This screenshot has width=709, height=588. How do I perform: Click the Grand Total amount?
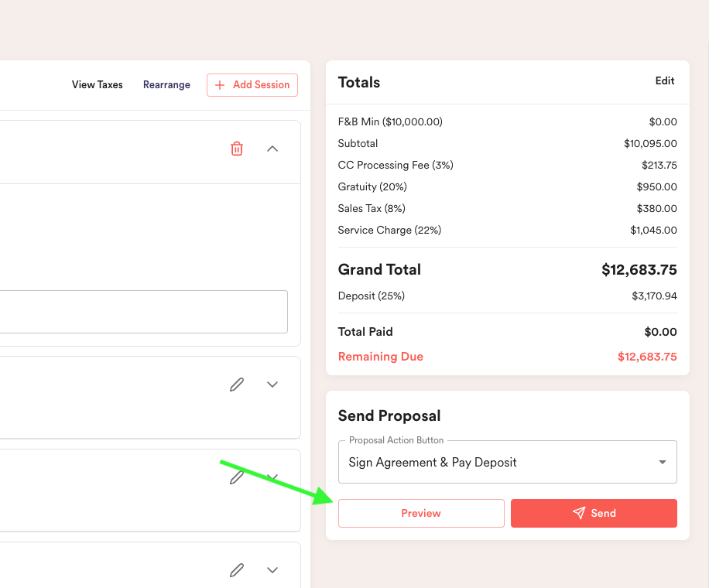639,270
